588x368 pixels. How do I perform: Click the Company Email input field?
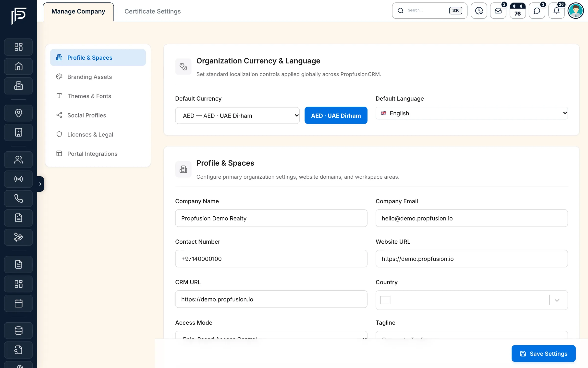472,218
